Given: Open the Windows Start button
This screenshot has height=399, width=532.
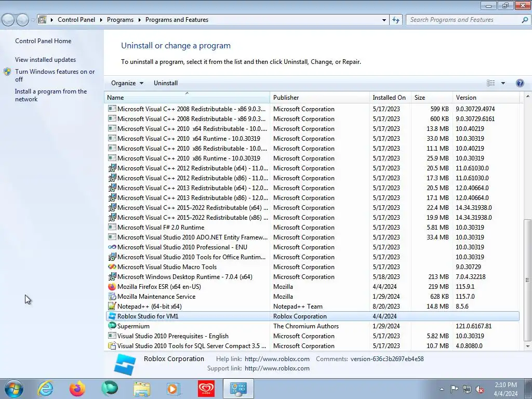Looking at the screenshot, I should click(14, 389).
